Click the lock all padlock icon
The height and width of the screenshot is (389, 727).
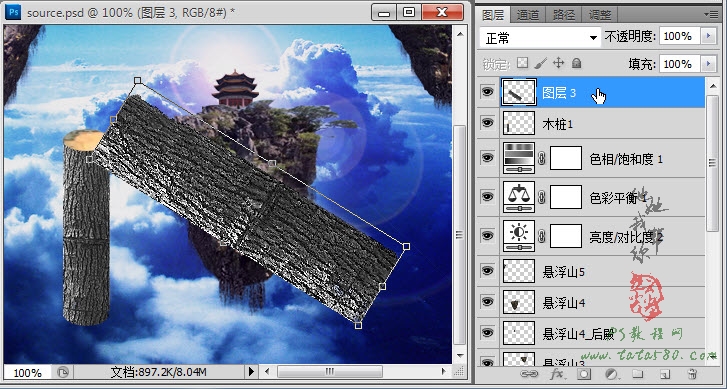(x=576, y=63)
